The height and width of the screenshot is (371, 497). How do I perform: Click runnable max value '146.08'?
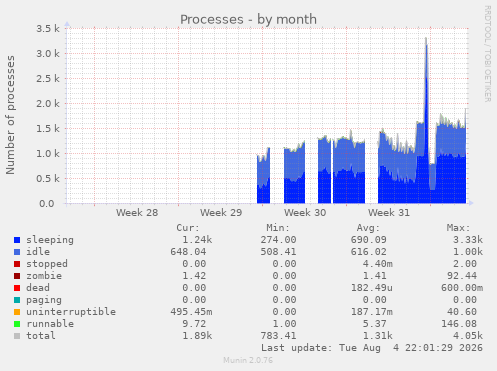pos(459,324)
